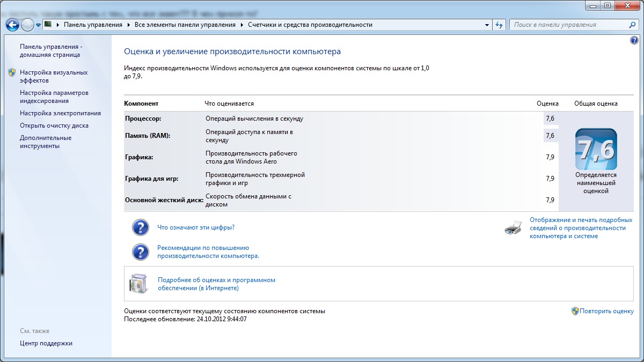This screenshot has height=362, width=644.
Task: Open the recent pages dropdown next to Forward
Action: pos(39,25)
